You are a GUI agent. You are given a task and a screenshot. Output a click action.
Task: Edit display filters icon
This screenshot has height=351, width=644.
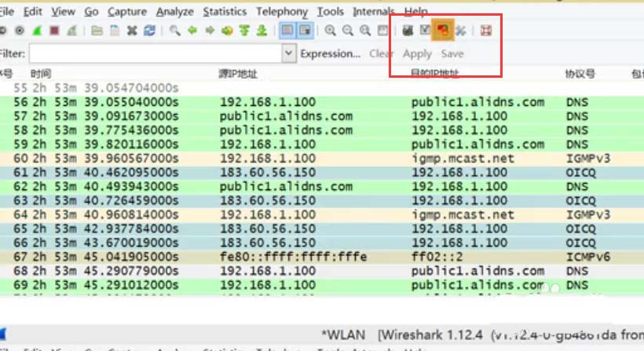(425, 31)
